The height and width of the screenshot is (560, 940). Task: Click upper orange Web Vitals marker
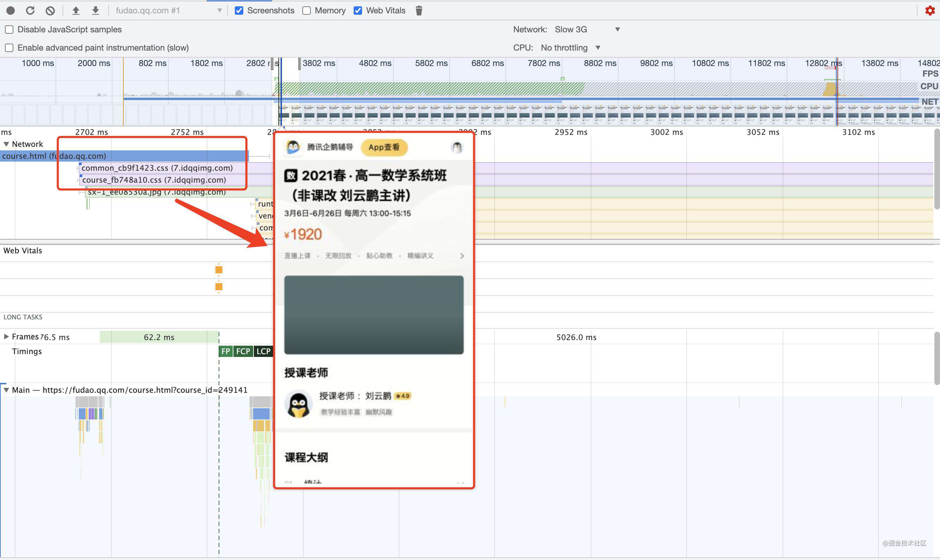pos(219,270)
